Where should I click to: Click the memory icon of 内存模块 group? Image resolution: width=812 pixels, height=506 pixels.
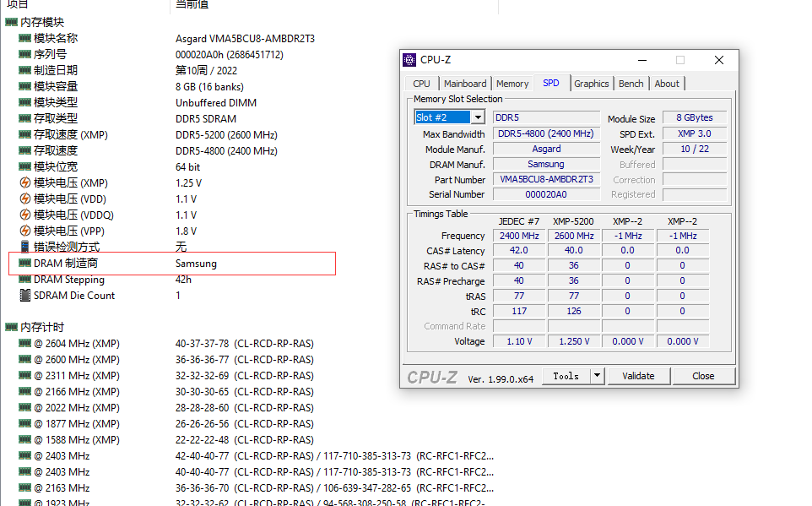click(11, 22)
